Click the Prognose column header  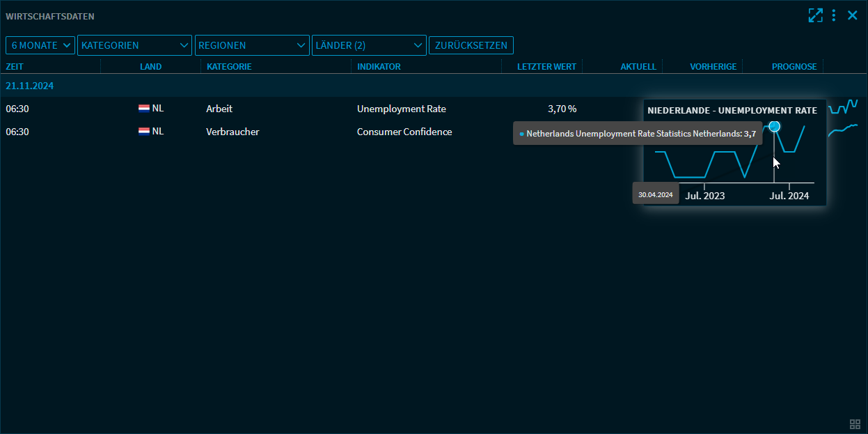point(794,67)
